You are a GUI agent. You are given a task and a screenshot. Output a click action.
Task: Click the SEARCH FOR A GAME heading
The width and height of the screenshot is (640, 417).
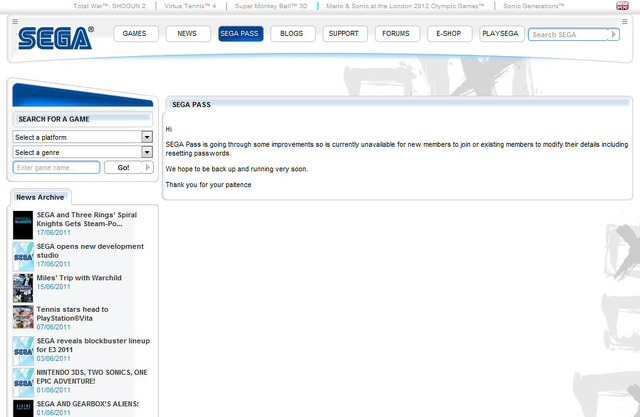[53, 119]
